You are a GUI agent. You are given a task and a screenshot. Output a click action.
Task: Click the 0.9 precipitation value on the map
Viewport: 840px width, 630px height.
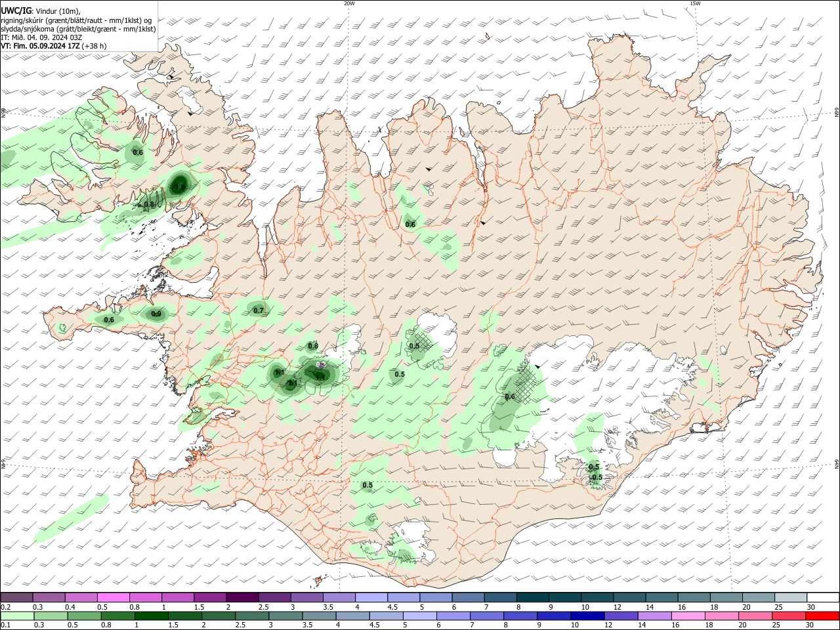(156, 314)
